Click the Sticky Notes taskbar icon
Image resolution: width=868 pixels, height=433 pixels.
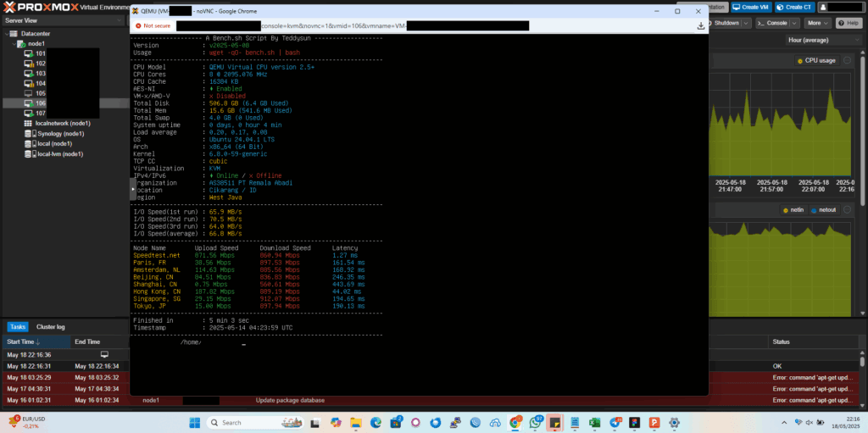pyautogui.click(x=554, y=423)
